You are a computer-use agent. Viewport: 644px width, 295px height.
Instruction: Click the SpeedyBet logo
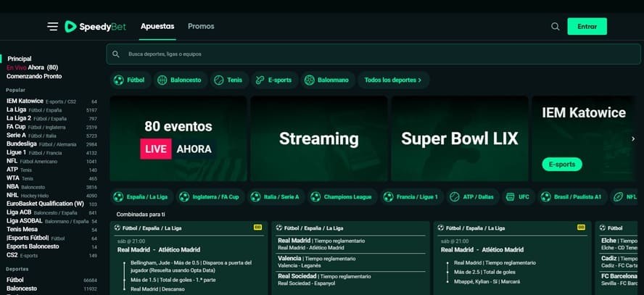[x=95, y=27]
